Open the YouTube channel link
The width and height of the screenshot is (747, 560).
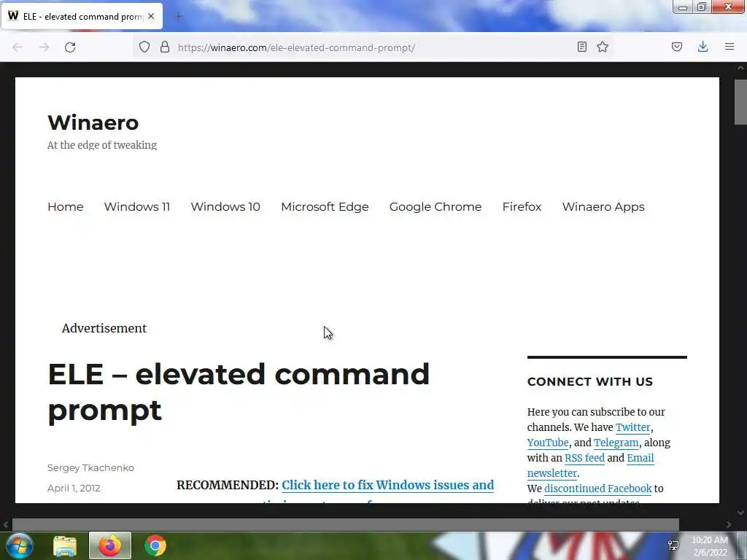tap(548, 443)
